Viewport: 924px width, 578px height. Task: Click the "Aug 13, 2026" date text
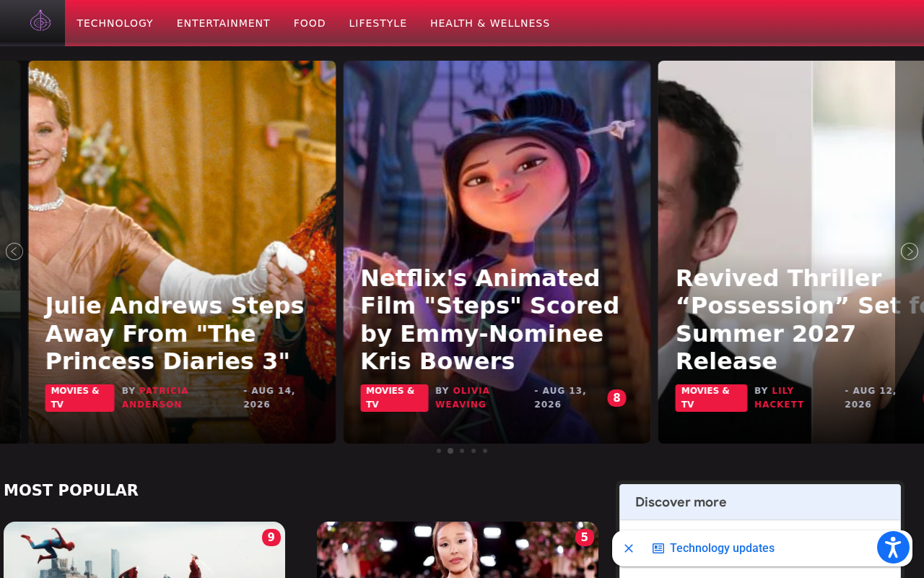tap(560, 397)
